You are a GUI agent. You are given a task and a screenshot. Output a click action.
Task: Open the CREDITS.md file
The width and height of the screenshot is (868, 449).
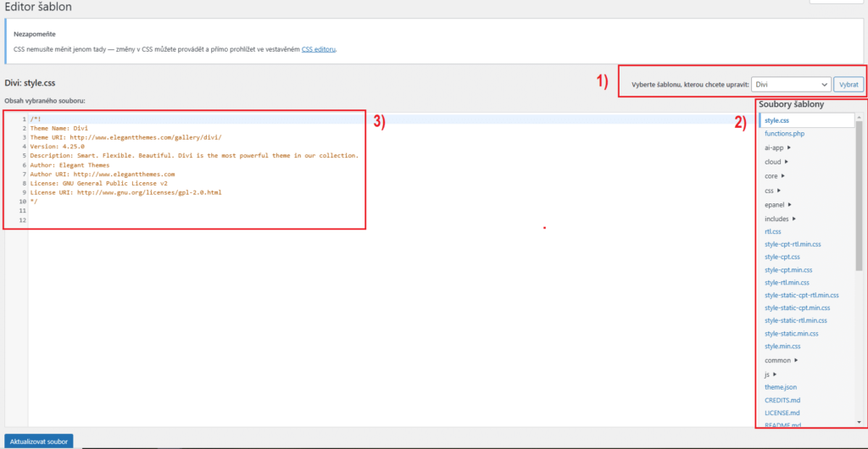(782, 400)
